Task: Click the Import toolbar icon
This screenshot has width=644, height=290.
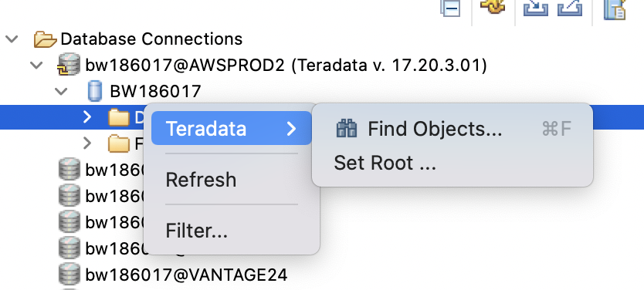Action: click(536, 8)
